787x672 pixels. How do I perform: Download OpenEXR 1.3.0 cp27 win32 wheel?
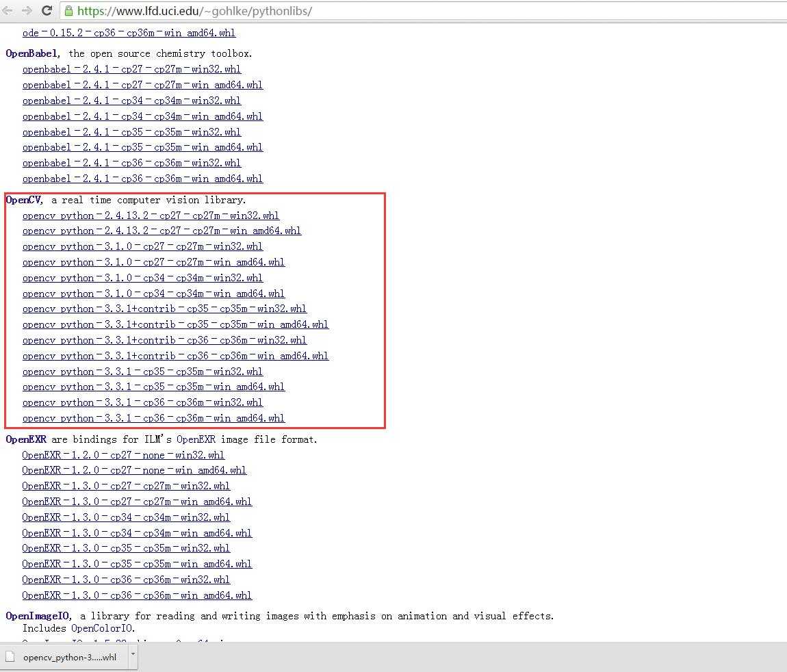[126, 486]
